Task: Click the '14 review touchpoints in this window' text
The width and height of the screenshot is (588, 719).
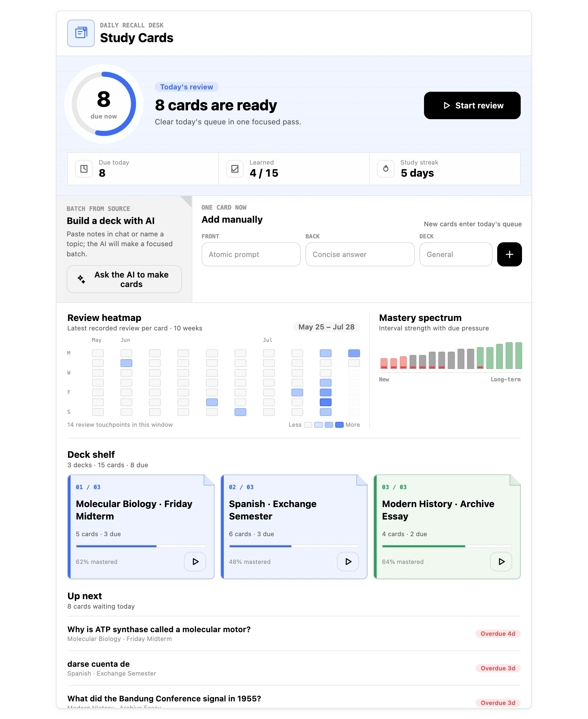Action: coord(120,424)
